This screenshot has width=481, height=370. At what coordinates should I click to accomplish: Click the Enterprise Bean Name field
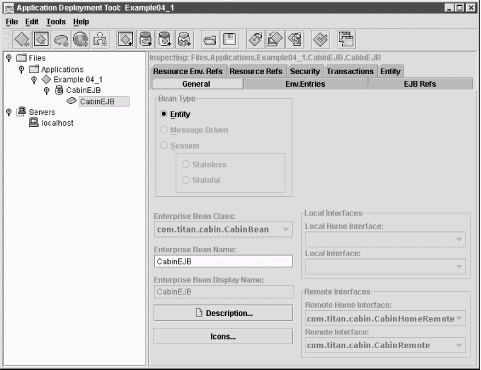click(223, 262)
